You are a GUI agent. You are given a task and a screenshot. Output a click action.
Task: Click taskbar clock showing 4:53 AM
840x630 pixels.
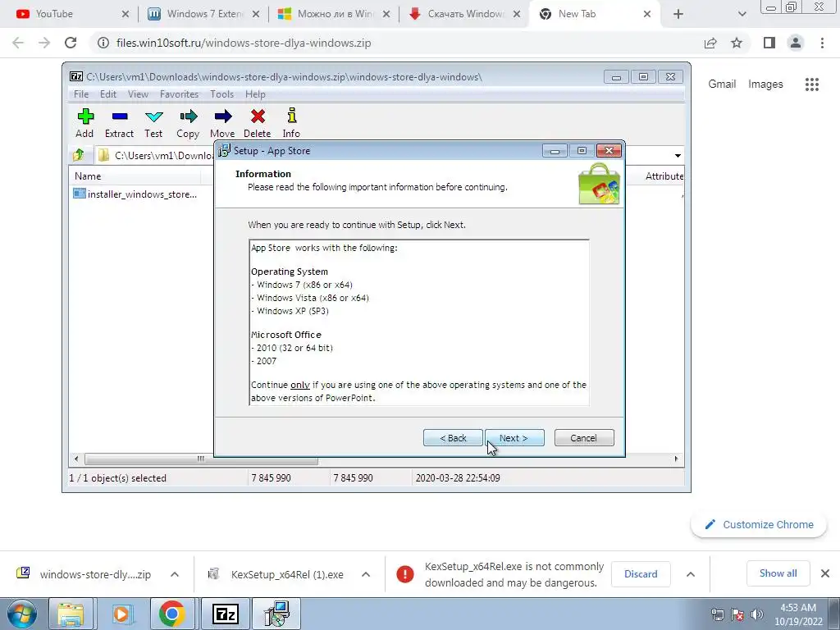pos(798,614)
